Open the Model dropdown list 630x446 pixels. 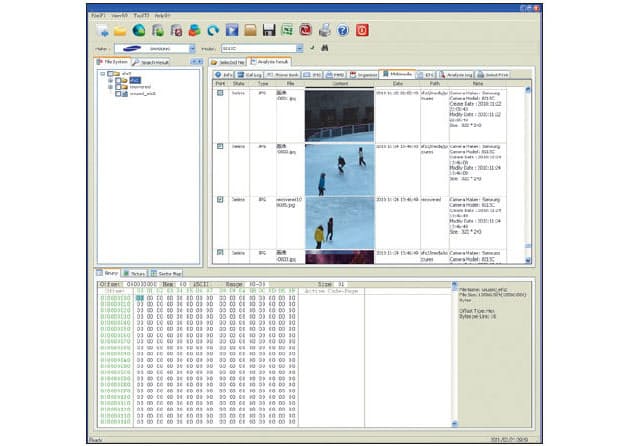(300, 47)
